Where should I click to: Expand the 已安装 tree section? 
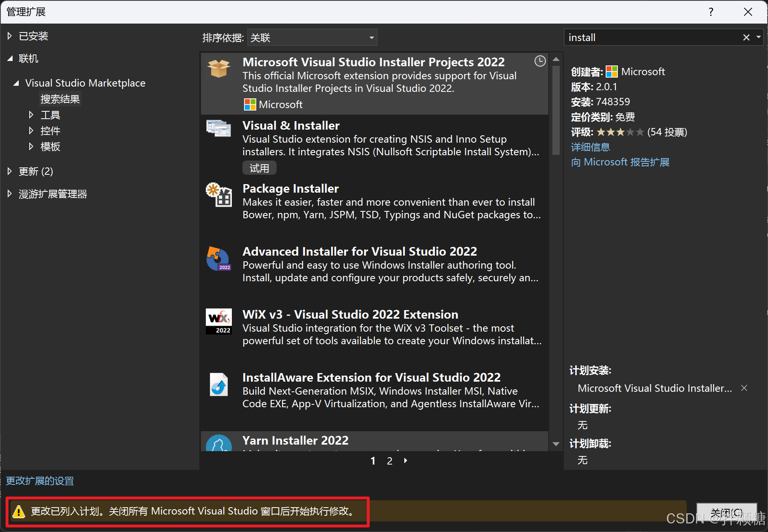coord(9,36)
